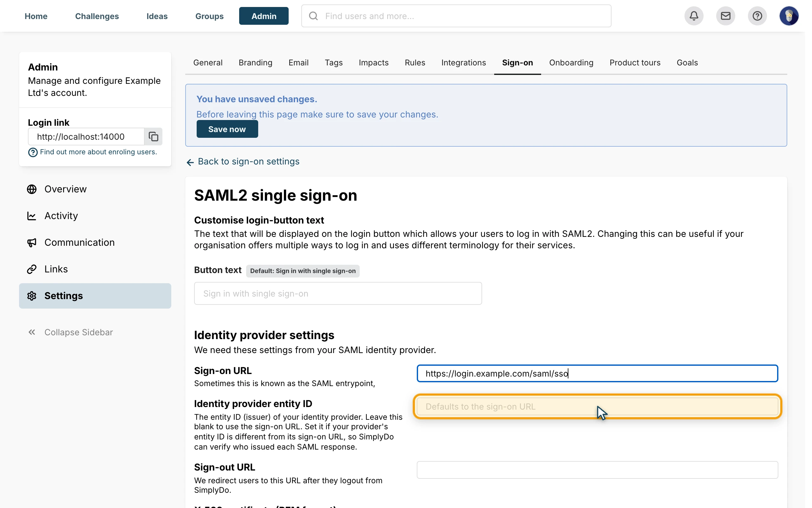812x508 pixels.
Task: Switch to the Email tab
Action: [298, 63]
